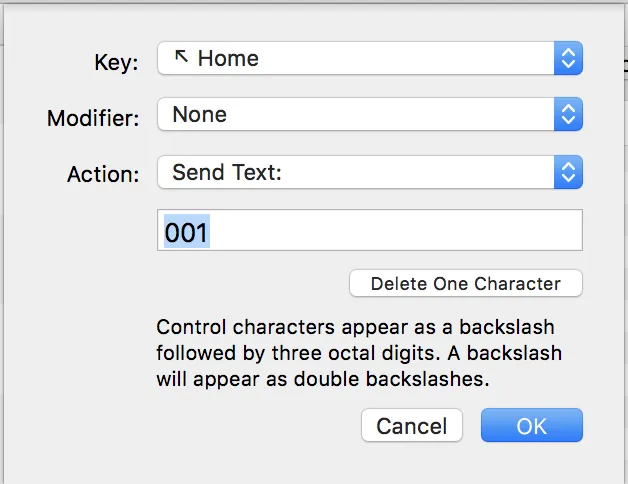
Task: Click the "Key:" label
Action: coord(115,61)
